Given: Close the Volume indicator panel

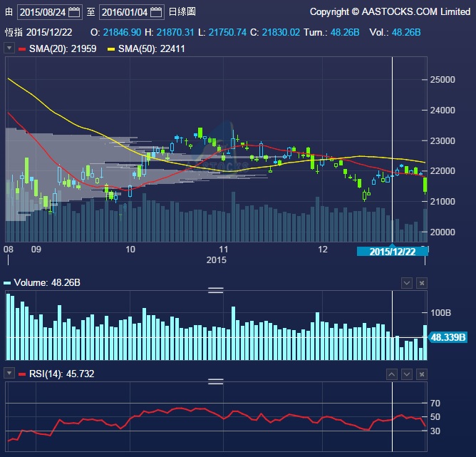Looking at the screenshot, I should pyautogui.click(x=421, y=283).
